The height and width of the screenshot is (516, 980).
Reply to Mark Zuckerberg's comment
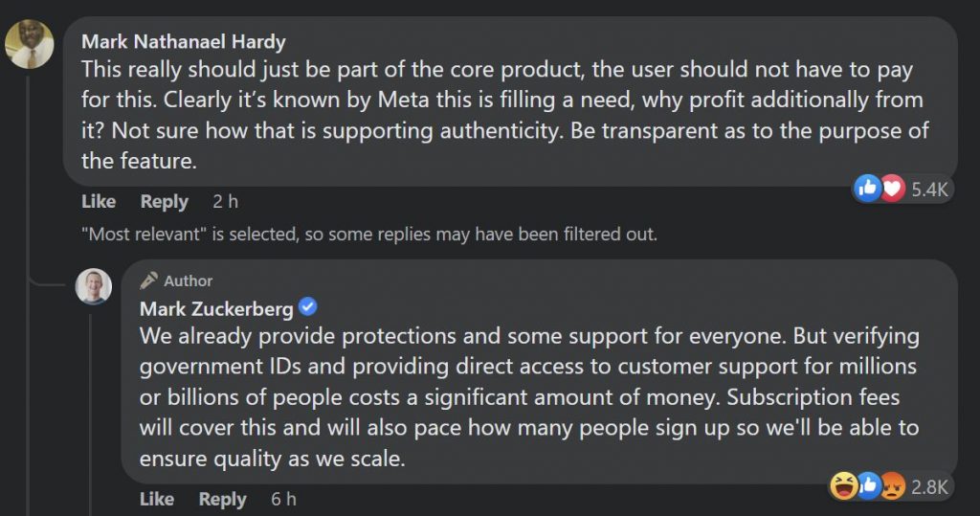(222, 499)
